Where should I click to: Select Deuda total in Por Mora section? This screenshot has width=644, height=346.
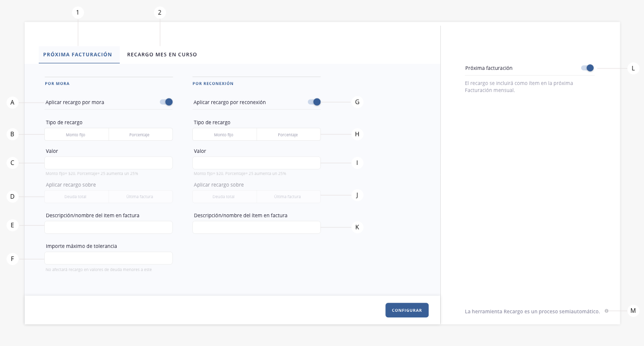pyautogui.click(x=76, y=197)
